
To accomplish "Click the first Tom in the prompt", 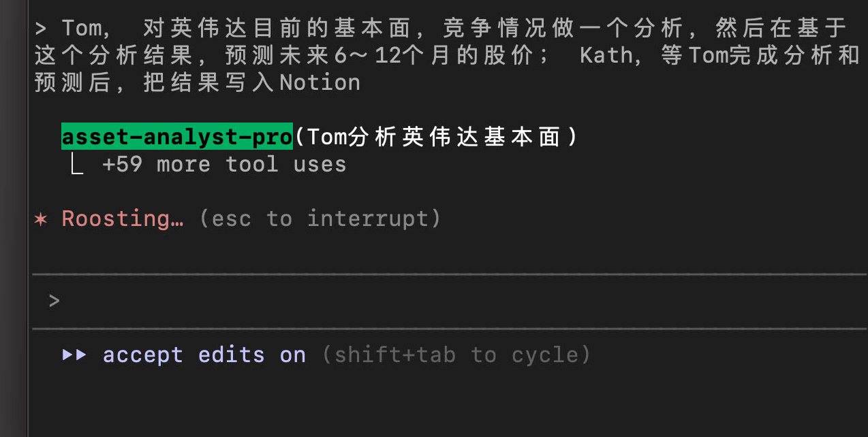I will [x=83, y=29].
